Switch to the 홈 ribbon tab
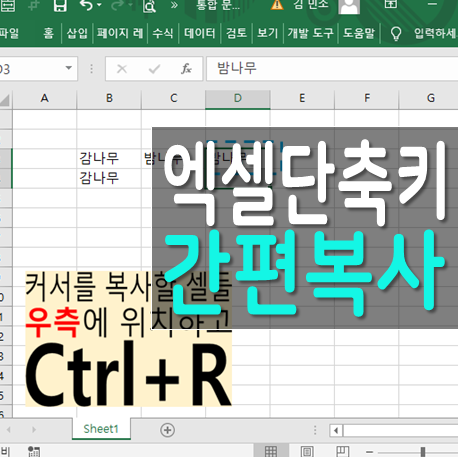This screenshot has height=457, width=459. (x=48, y=33)
